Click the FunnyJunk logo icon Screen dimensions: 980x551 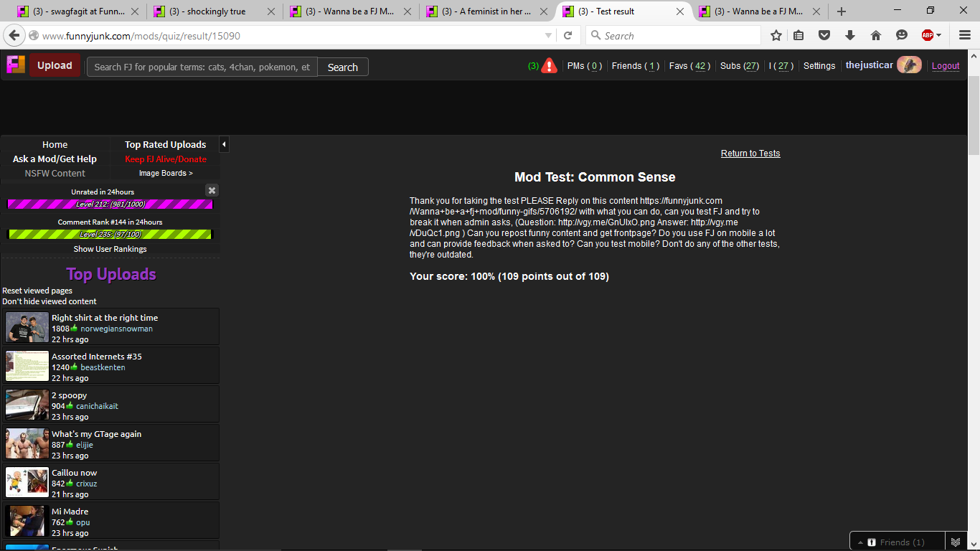(x=16, y=65)
